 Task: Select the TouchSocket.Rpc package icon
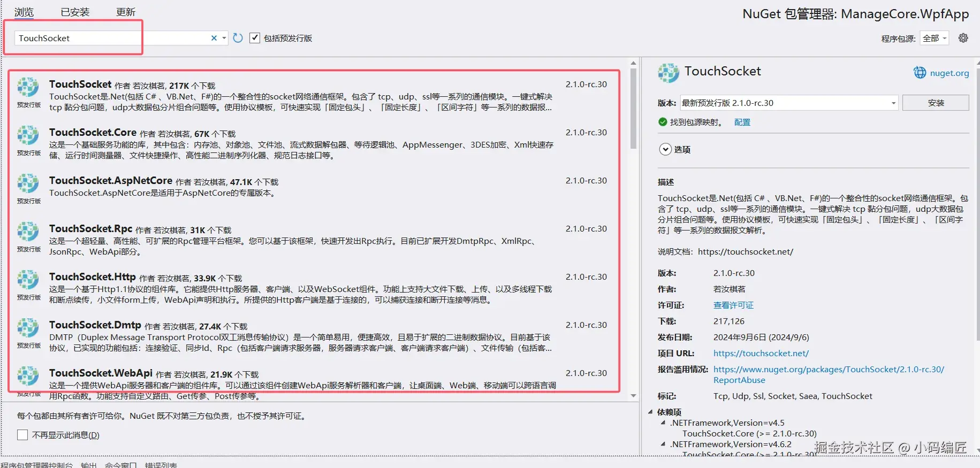(x=28, y=232)
